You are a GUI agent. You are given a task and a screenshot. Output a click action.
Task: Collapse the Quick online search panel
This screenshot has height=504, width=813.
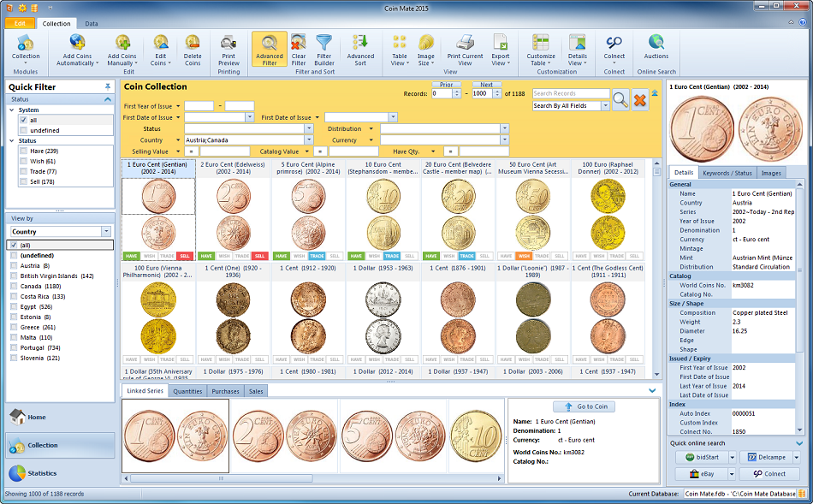coord(799,443)
